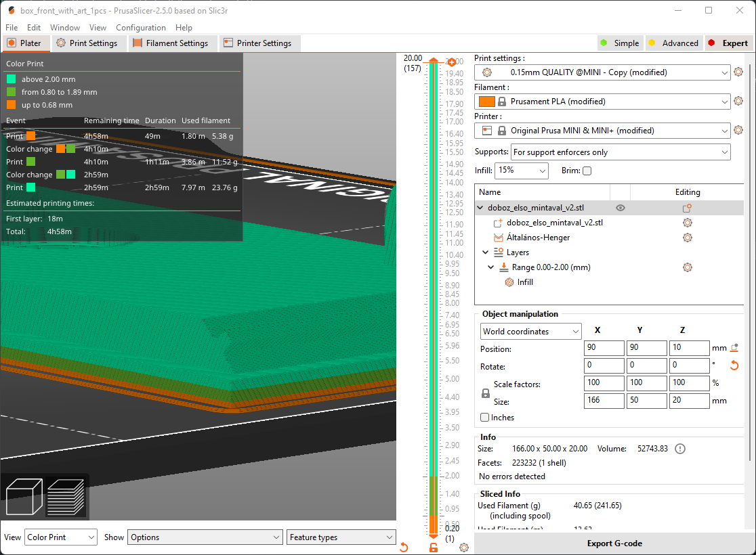Toggle the scale proportions lock icon
The height and width of the screenshot is (555, 756).
[x=486, y=393]
